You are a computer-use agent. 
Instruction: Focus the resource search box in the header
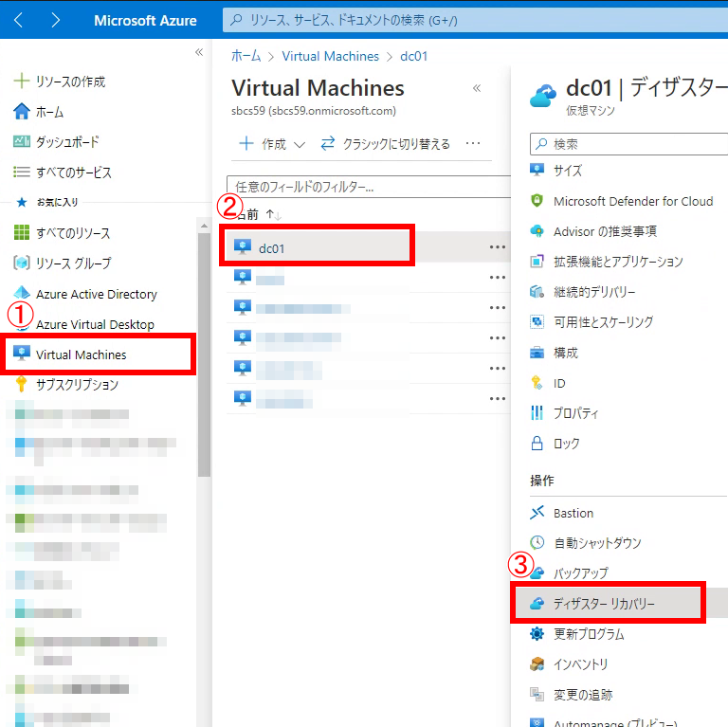[x=475, y=20]
